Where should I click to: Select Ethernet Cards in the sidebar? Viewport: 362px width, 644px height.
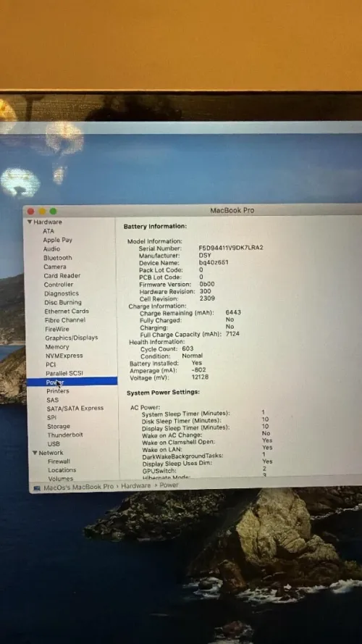coord(67,311)
